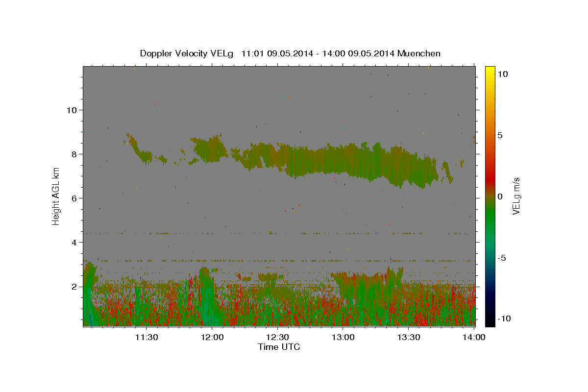Click the 'Height AGL km' axis label
This screenshot has width=588, height=392.
coord(56,196)
